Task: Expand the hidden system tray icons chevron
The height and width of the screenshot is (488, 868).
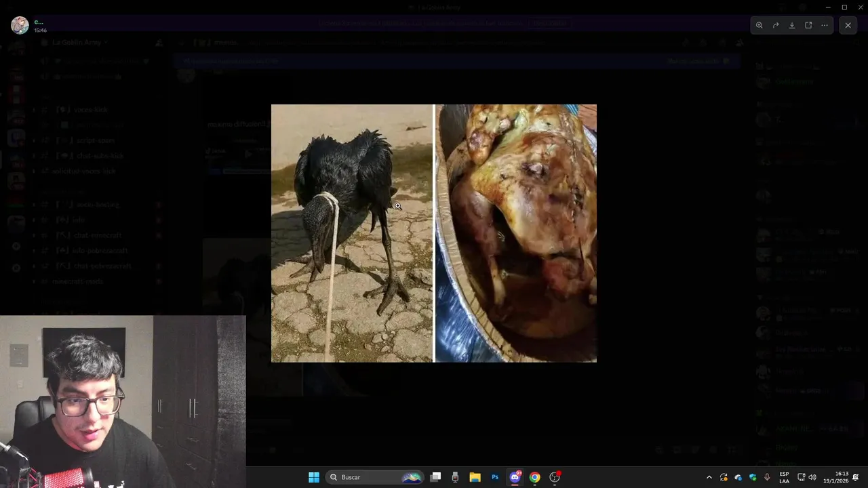Action: pyautogui.click(x=709, y=477)
